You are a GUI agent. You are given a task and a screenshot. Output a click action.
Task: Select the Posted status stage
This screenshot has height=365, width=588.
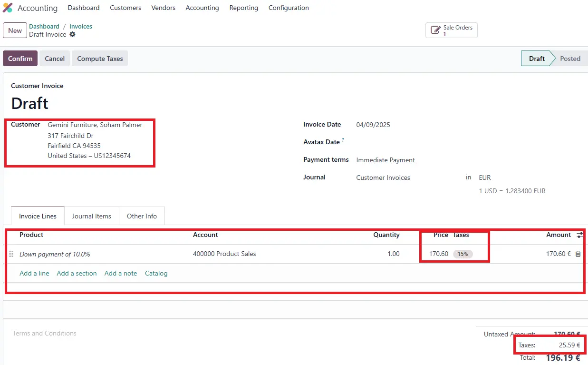(x=570, y=59)
